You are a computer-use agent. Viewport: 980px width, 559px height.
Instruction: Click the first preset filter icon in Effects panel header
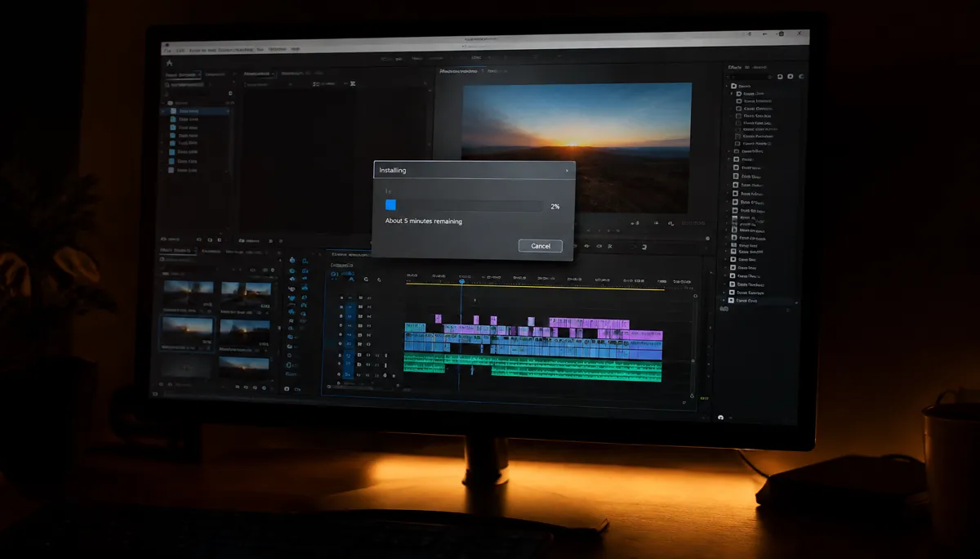pyautogui.click(x=780, y=76)
